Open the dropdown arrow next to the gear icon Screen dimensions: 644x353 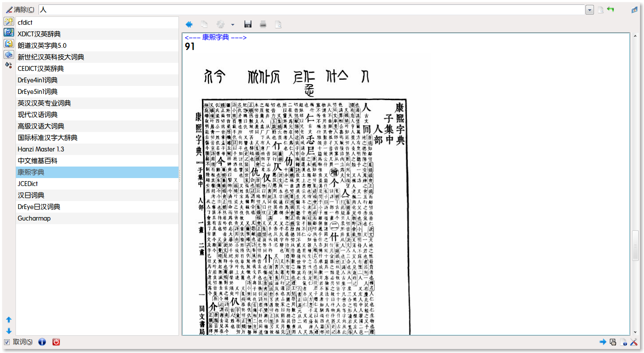click(x=233, y=25)
